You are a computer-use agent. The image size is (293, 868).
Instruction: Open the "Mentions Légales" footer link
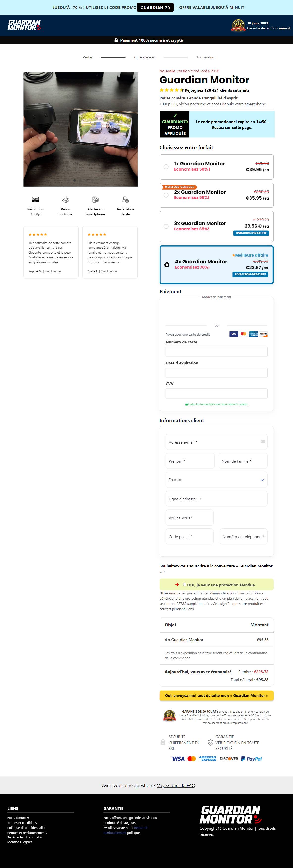[20, 842]
